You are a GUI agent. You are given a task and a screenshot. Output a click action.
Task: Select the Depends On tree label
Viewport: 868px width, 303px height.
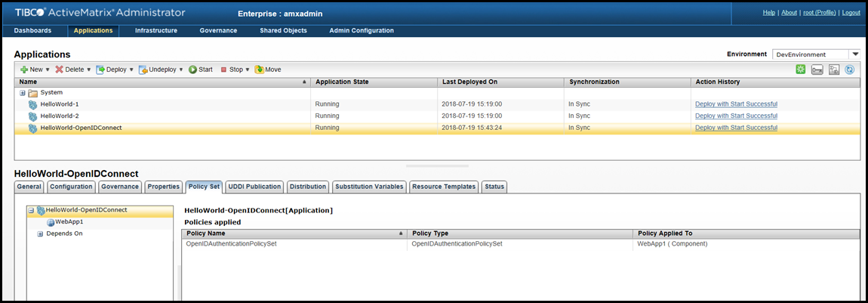65,233
